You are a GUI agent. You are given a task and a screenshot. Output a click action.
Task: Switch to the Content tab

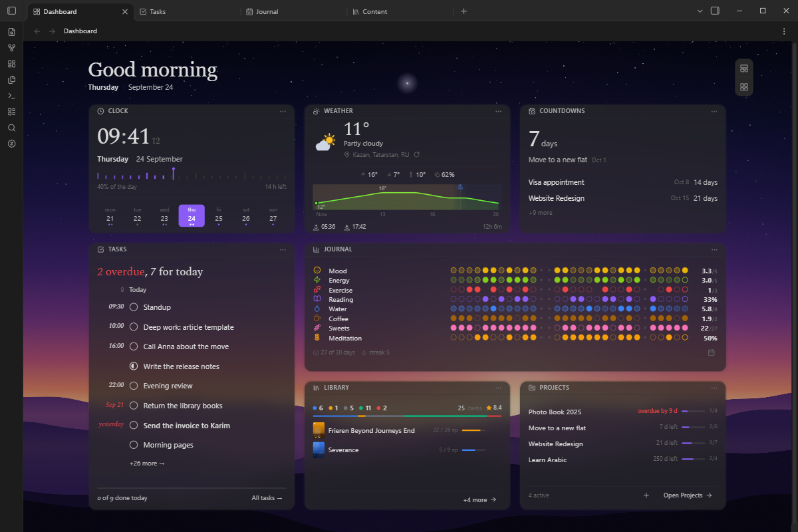(399, 11)
